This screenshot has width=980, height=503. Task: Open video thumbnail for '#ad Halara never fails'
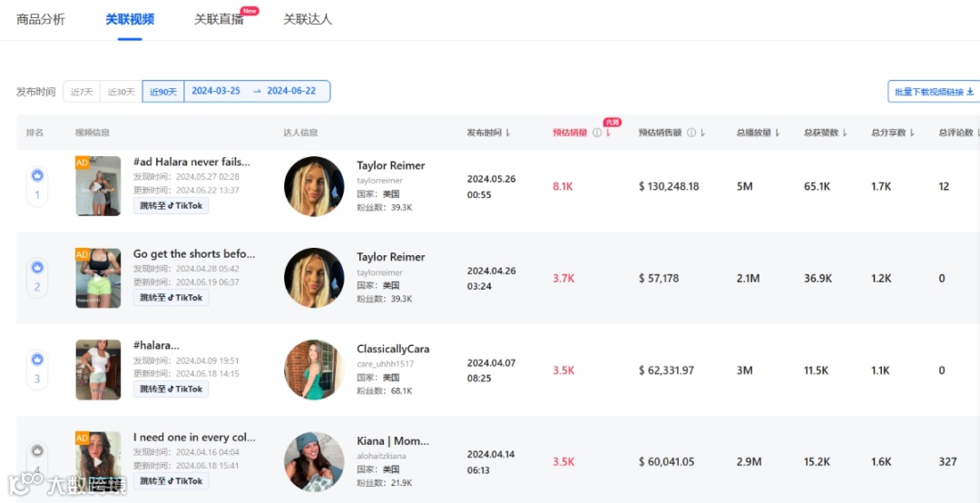coord(98,186)
